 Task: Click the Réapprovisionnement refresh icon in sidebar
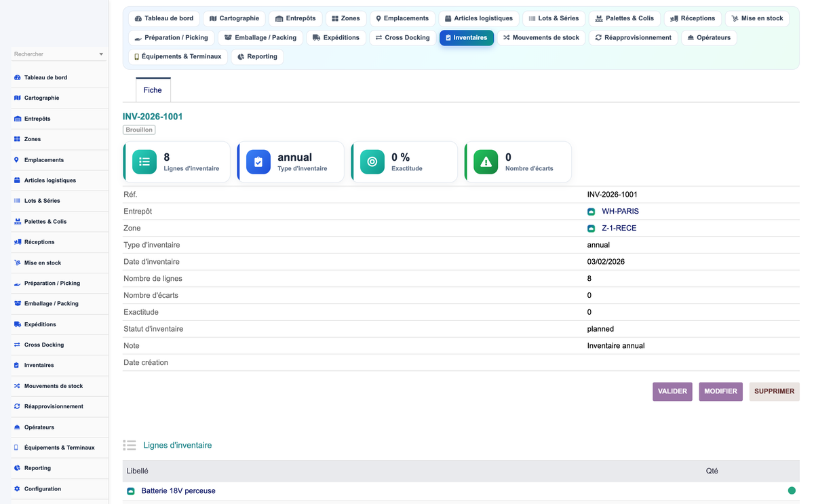(x=18, y=406)
